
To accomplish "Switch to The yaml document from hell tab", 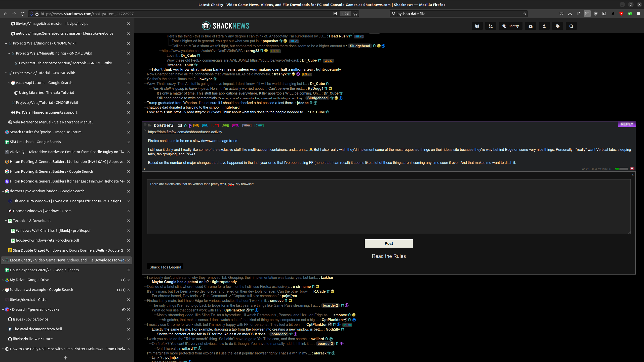I will (66, 329).
